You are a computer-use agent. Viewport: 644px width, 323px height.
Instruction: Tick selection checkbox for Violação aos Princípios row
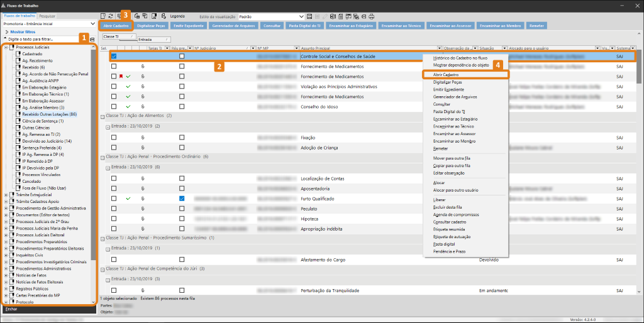(x=114, y=87)
